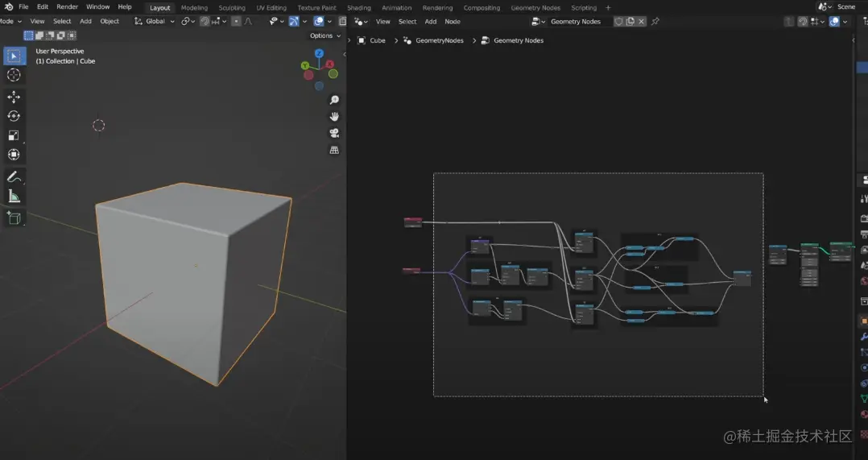Select the Invert selection mode icon
The height and width of the screenshot is (460, 868).
pos(60,35)
